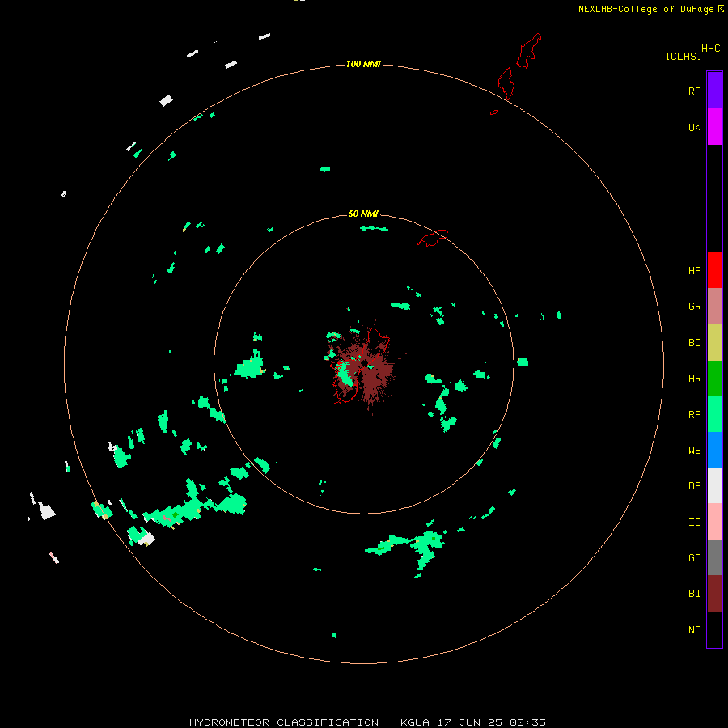Image resolution: width=728 pixels, height=728 pixels.
Task: Click the ND black legend block
Action: [x=714, y=629]
